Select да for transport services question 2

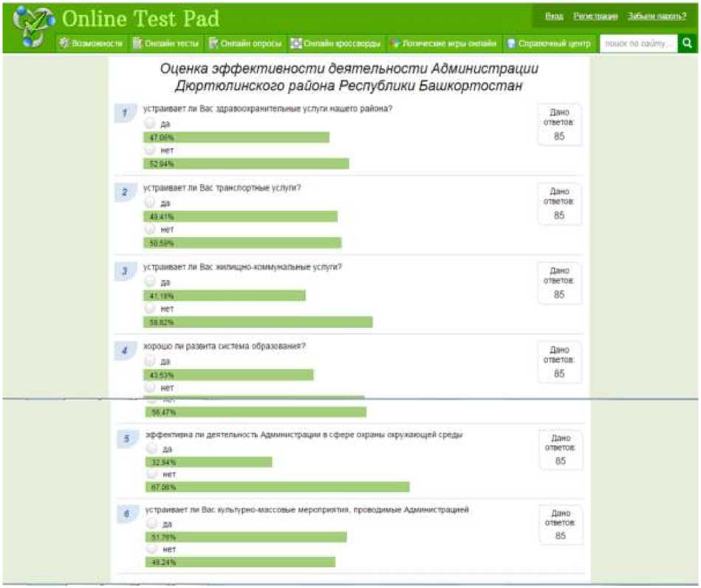[150, 202]
